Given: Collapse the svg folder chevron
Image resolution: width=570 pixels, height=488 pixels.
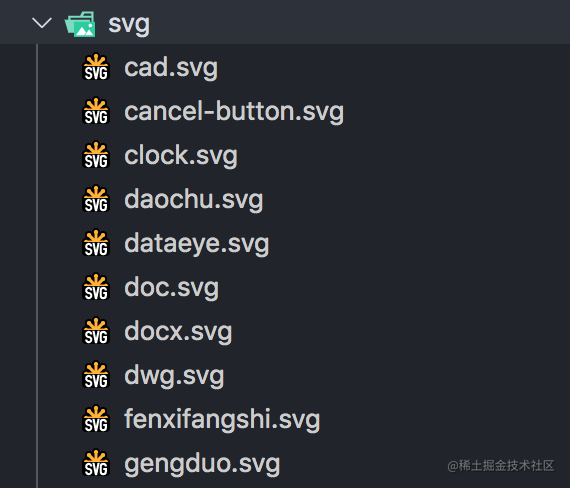Looking at the screenshot, I should tap(42, 24).
